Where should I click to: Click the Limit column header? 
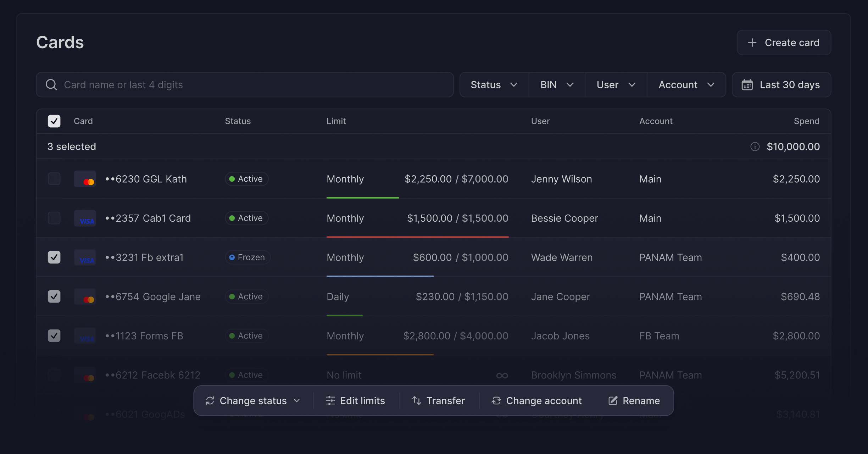336,121
